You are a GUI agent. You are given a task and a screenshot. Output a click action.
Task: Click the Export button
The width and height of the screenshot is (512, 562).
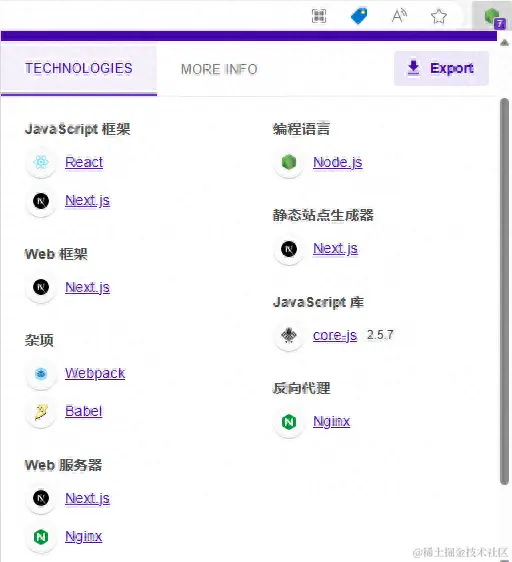point(441,68)
